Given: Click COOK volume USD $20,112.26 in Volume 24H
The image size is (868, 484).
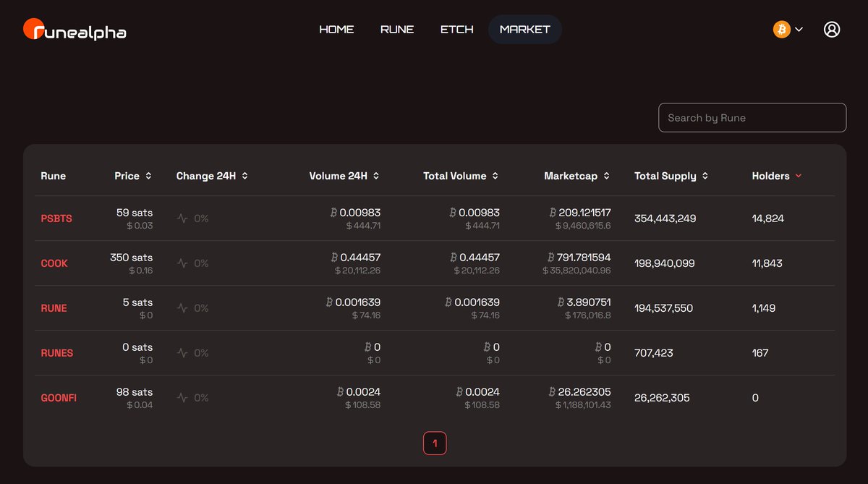Looking at the screenshot, I should (x=357, y=271).
